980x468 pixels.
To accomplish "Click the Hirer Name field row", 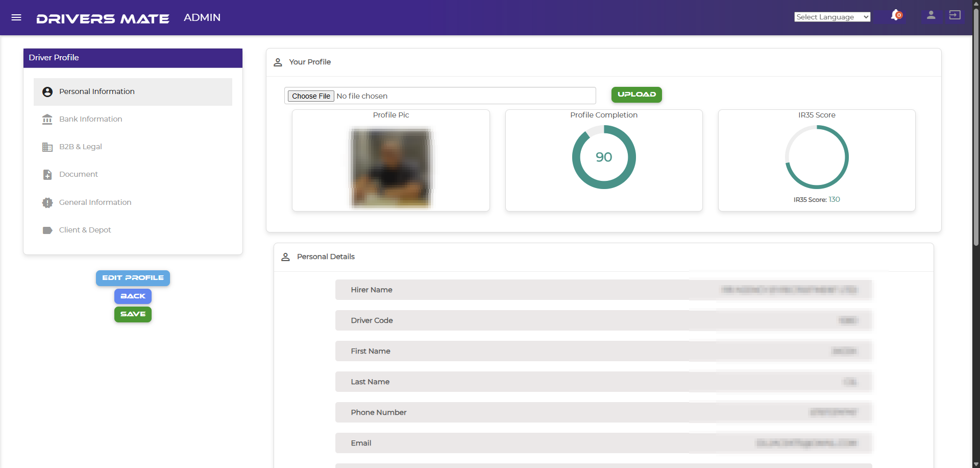I will [604, 290].
